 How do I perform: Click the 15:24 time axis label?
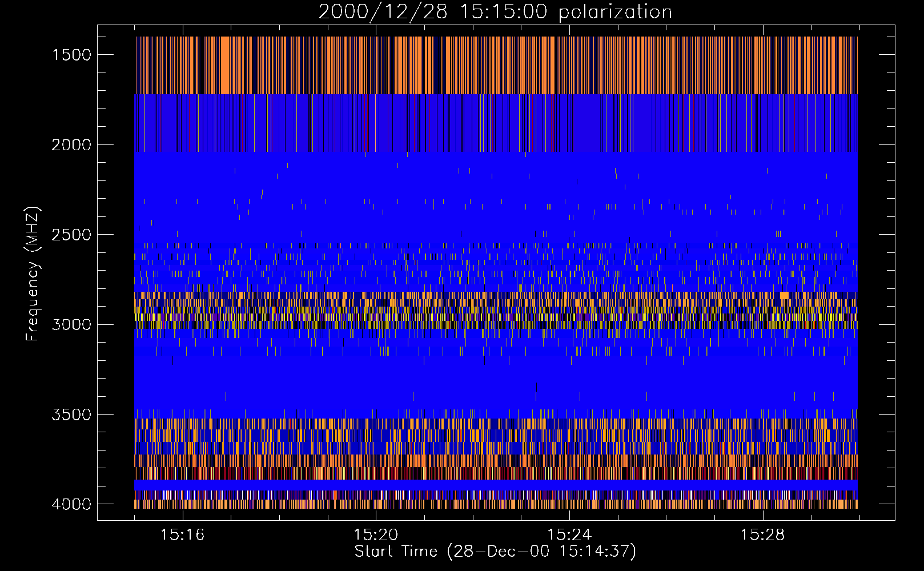pos(569,535)
